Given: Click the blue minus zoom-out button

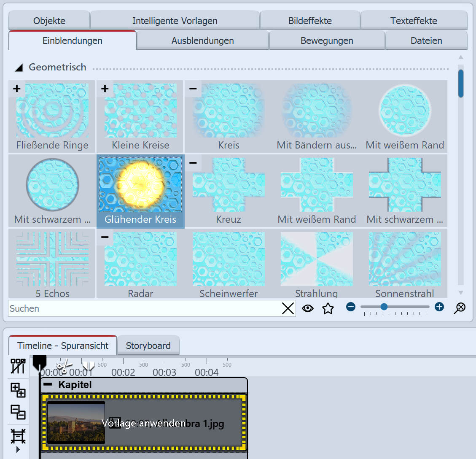Looking at the screenshot, I should tap(351, 307).
